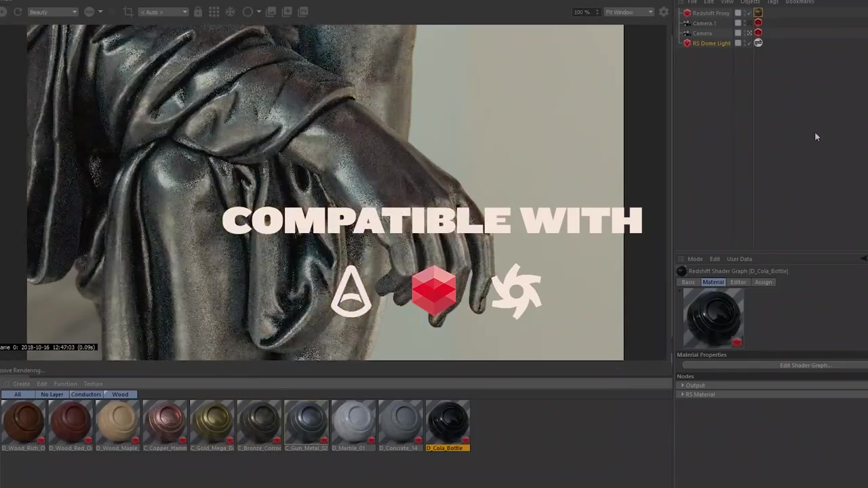868x488 pixels.
Task: Toggle the enable checkmark on Redshift Proxy
Action: tap(749, 13)
